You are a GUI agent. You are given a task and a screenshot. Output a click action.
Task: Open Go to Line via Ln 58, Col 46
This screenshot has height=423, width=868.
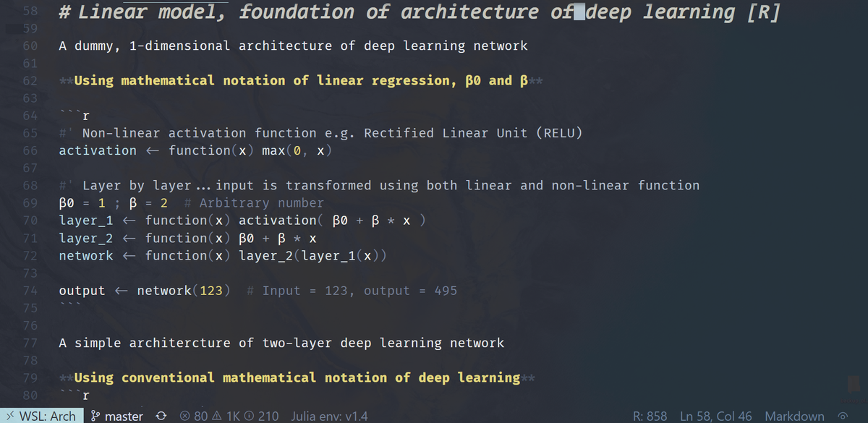716,416
